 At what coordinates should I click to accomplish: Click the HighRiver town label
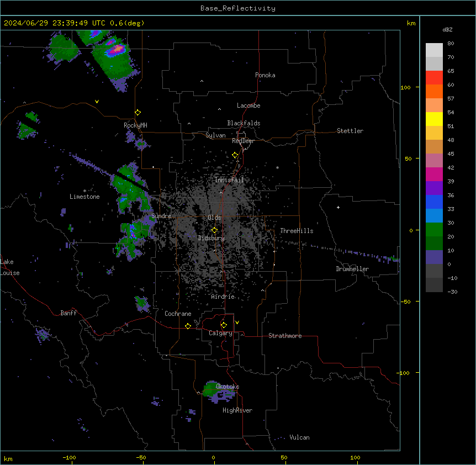pyautogui.click(x=237, y=410)
